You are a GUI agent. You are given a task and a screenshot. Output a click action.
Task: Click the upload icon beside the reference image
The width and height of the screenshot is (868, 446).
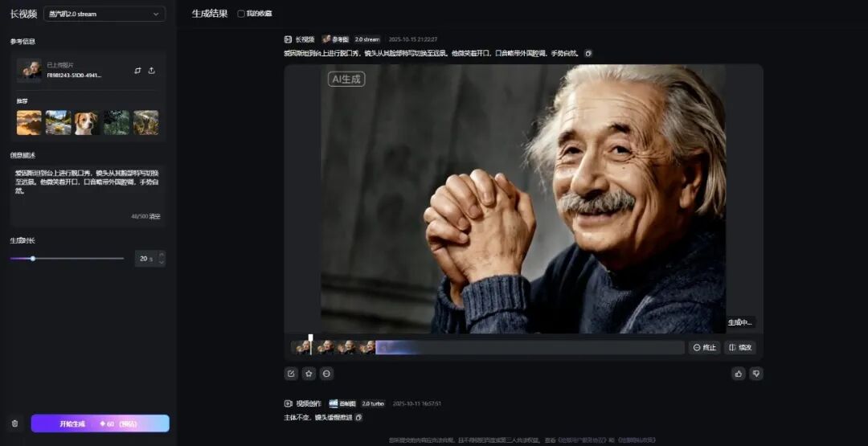click(152, 71)
